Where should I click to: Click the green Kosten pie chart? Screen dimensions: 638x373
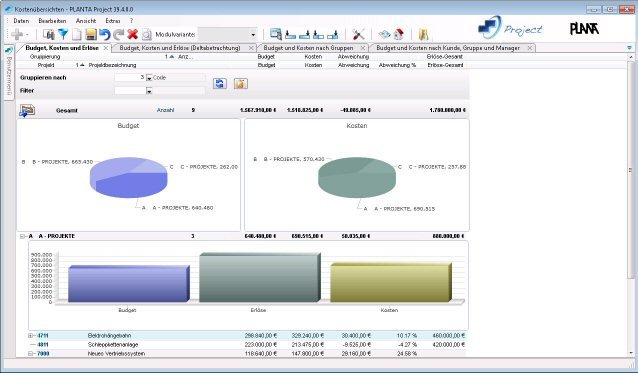tap(357, 177)
